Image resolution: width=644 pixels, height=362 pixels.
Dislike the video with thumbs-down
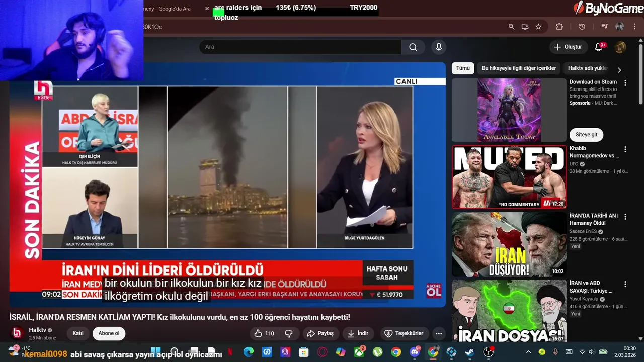click(289, 333)
